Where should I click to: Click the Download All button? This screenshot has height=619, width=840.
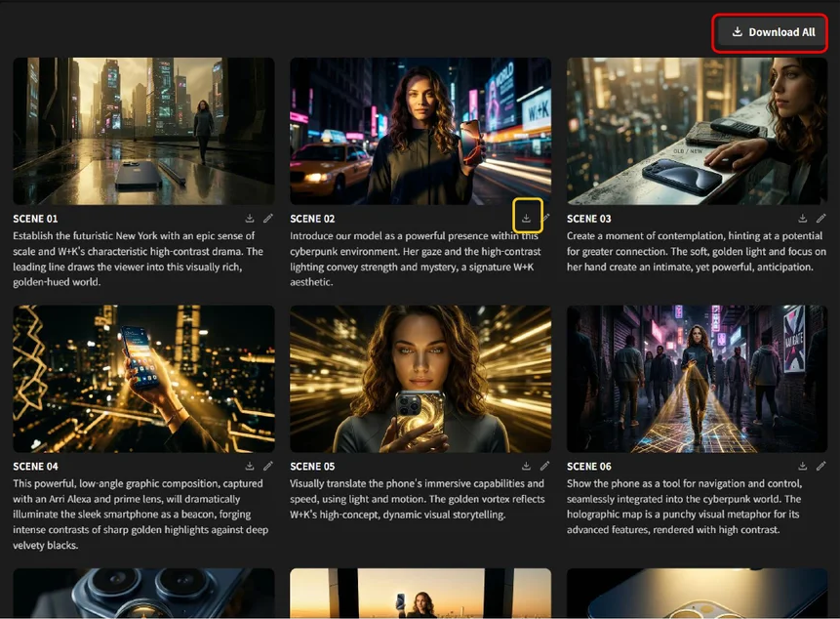771,32
